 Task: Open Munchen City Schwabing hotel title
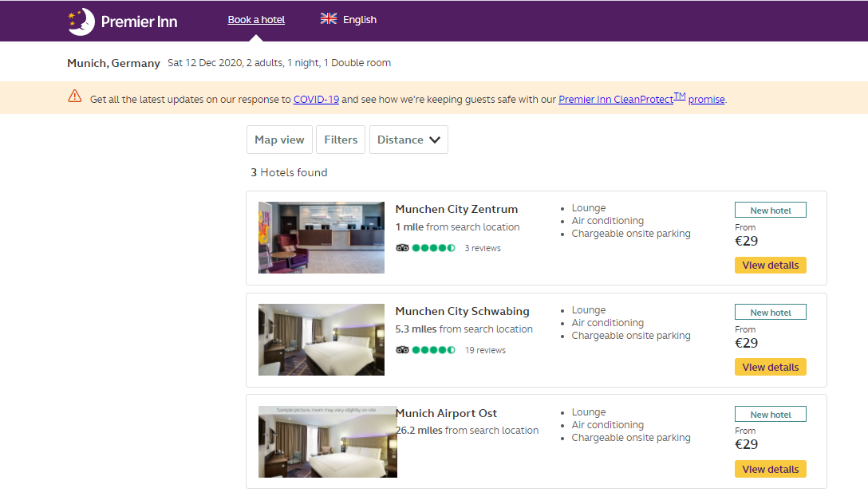(x=462, y=311)
